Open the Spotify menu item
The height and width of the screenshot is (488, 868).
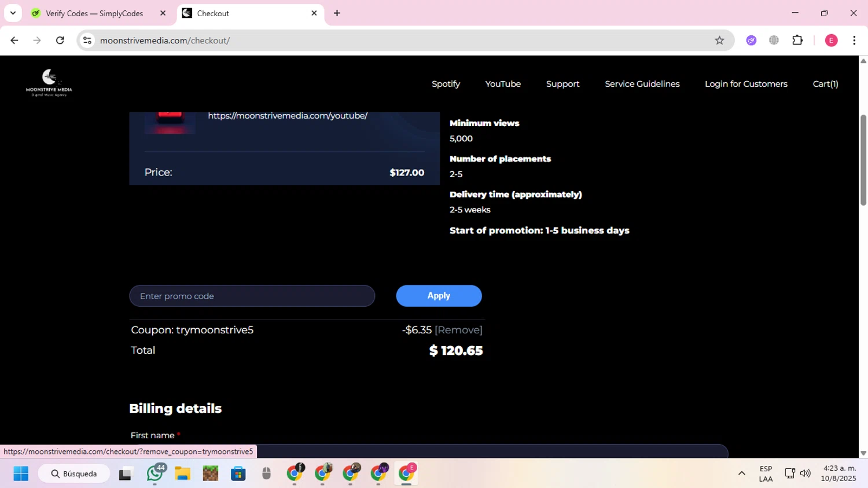click(x=446, y=84)
